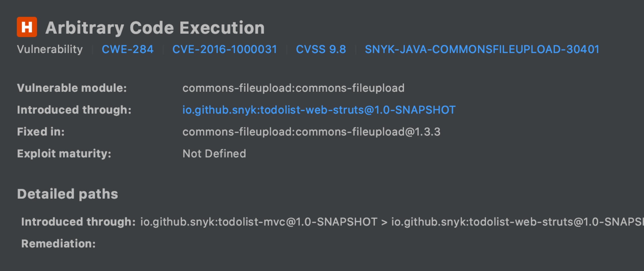Click the Arbitrary Code Execution title
Viewport: 644px width, 271px height.
(x=155, y=28)
